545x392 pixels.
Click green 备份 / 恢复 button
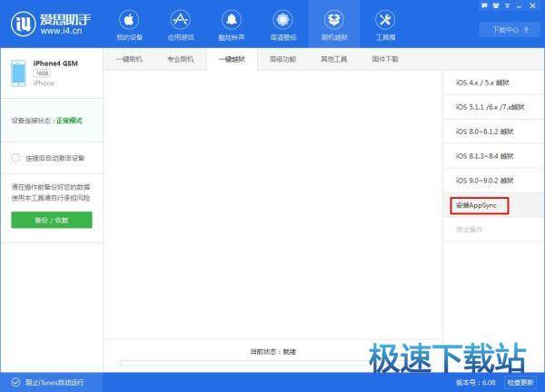(52, 220)
